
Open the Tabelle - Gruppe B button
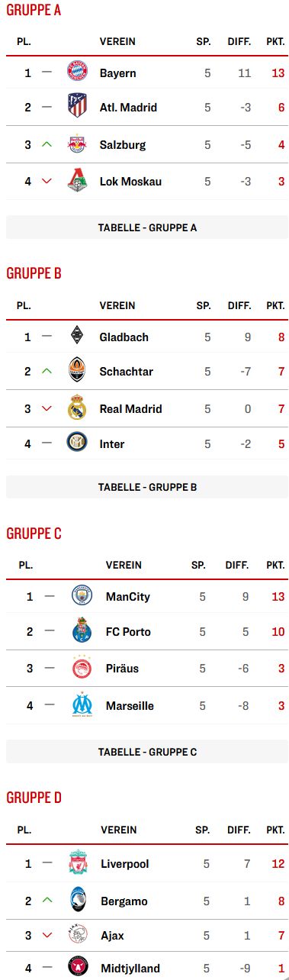(x=147, y=487)
